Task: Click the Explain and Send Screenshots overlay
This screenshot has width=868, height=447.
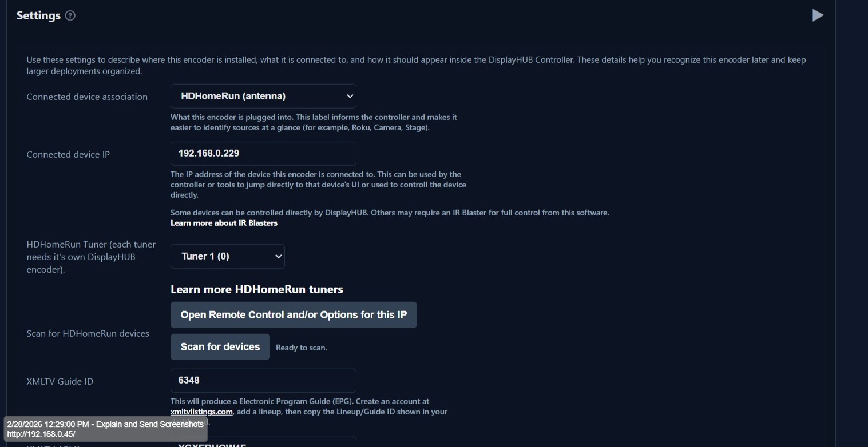Action: coord(105,429)
